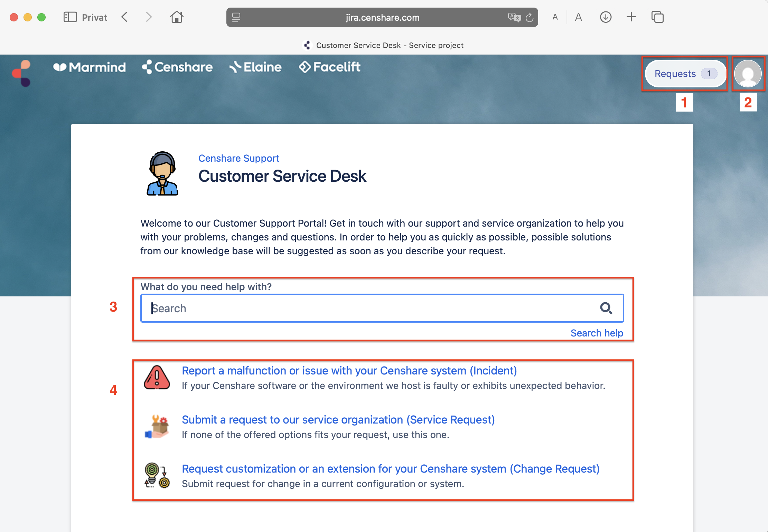Screen dimensions: 768x532
Task: Reload the page with refresh icon
Action: pos(530,17)
